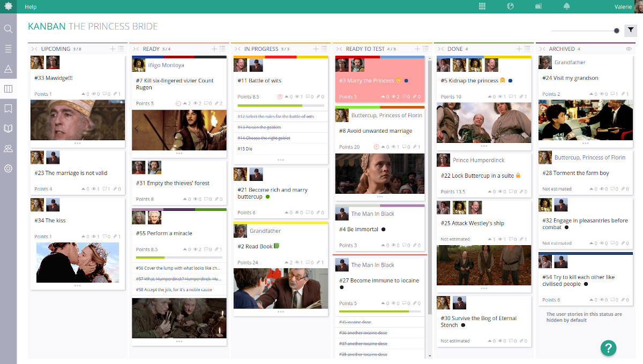Open story #30 Survive the Bog of Eternal Stench
This screenshot has width=643, height=364.
click(478, 322)
